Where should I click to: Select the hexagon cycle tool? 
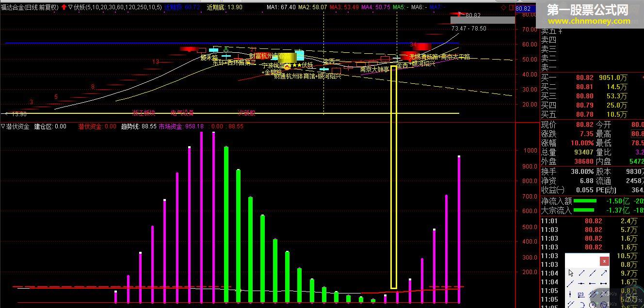[593, 305]
